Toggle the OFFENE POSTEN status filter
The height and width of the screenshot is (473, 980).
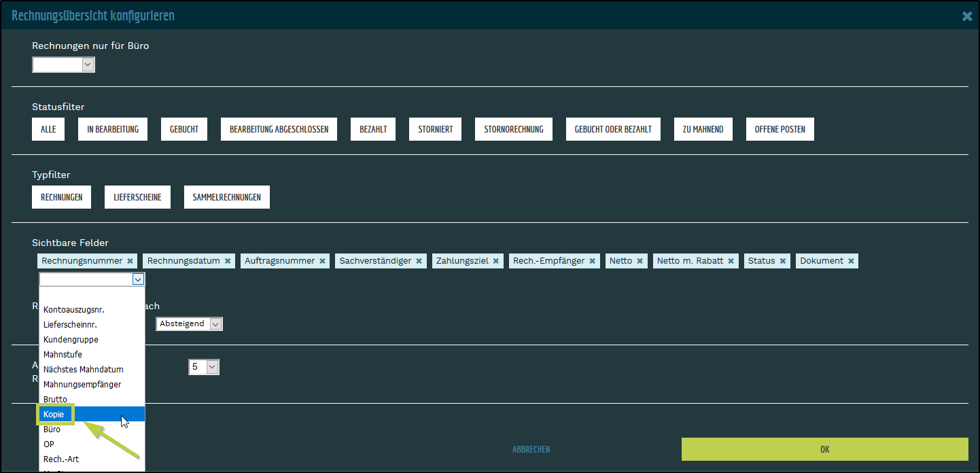tap(780, 129)
